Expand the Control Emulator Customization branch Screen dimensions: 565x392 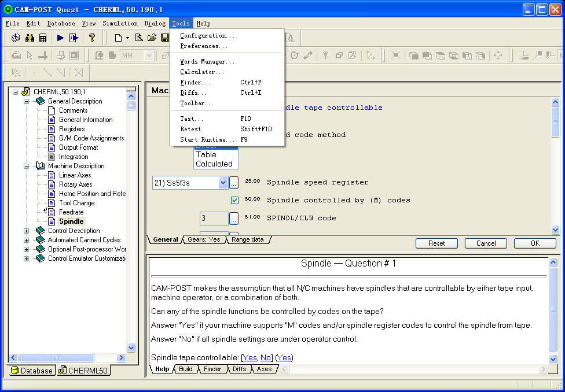(x=26, y=259)
